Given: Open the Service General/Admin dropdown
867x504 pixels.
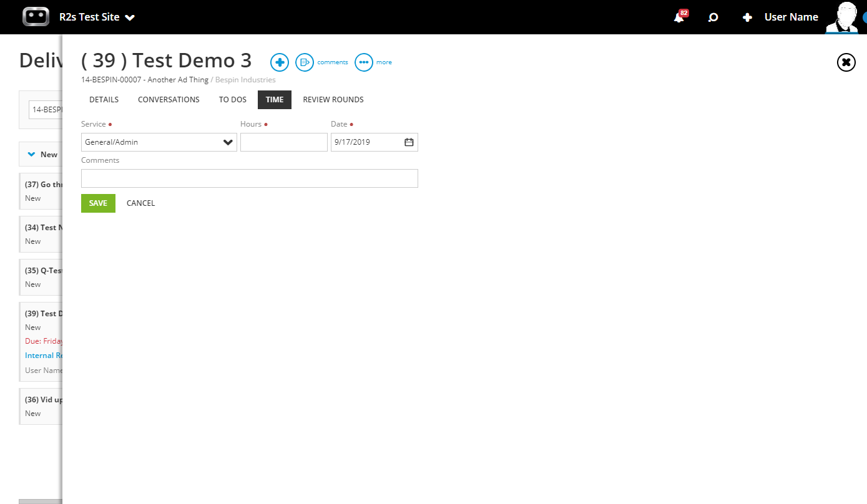Looking at the screenshot, I should pyautogui.click(x=159, y=142).
